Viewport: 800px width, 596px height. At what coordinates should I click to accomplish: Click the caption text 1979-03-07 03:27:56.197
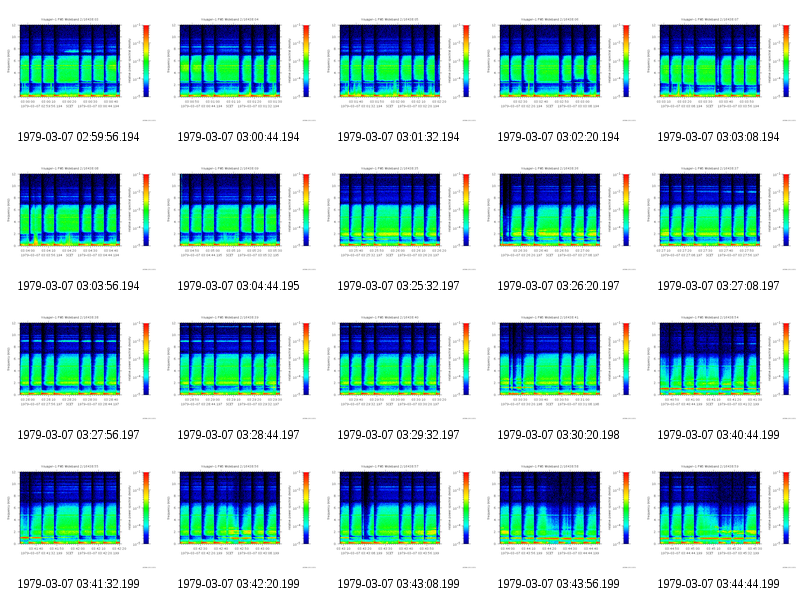78,435
